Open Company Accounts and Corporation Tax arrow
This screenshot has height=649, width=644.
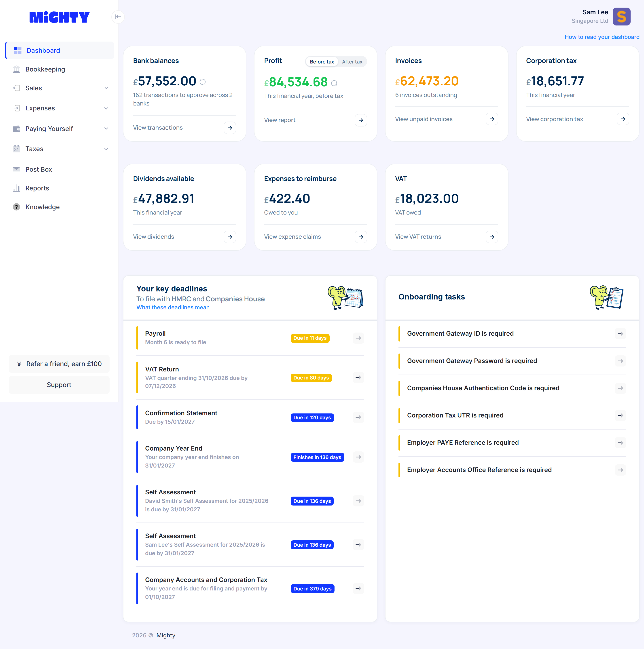pyautogui.click(x=358, y=588)
